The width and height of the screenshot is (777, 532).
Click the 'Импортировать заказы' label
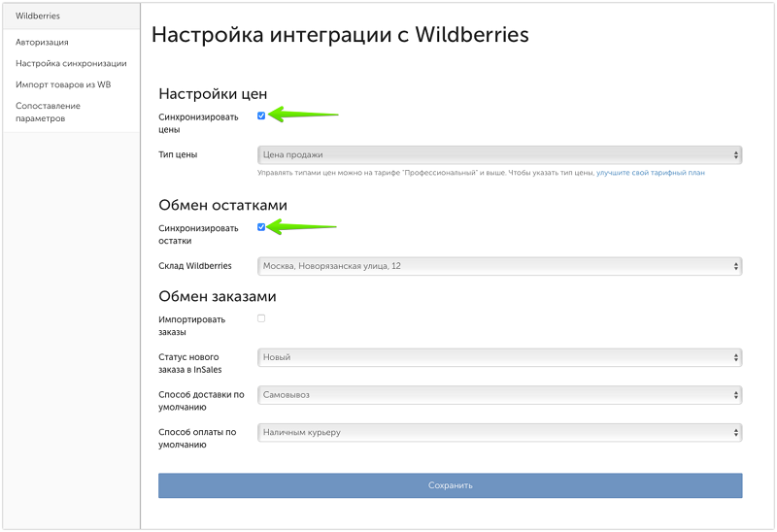point(191,326)
